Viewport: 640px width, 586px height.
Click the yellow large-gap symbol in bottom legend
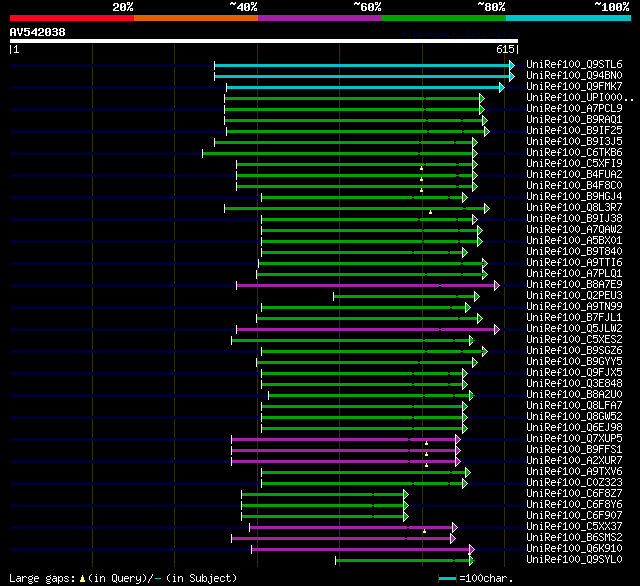[82, 578]
